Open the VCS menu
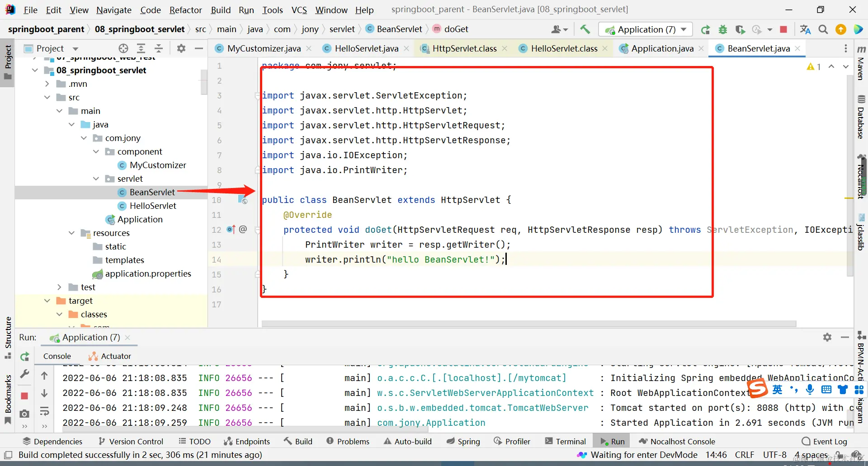The height and width of the screenshot is (466, 868). point(299,10)
